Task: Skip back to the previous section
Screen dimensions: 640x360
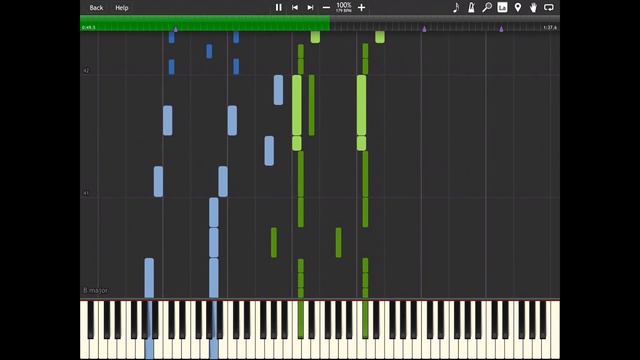Action: tap(295, 7)
